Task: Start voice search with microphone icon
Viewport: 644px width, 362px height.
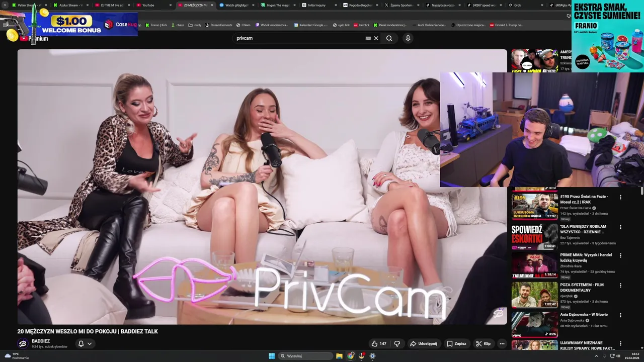Action: point(408,38)
